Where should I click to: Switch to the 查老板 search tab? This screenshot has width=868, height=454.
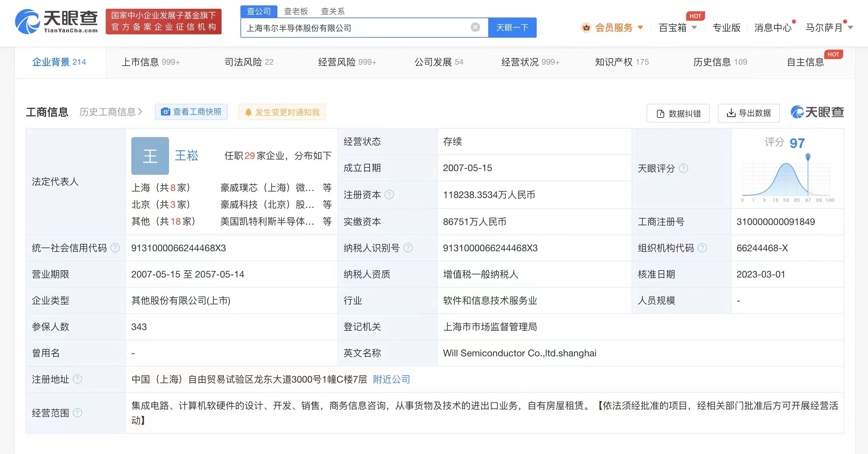point(295,11)
